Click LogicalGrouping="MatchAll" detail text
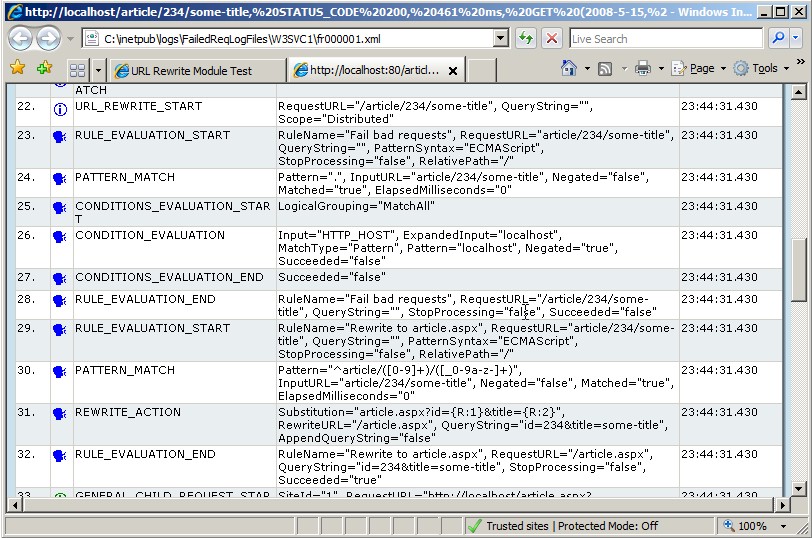The width and height of the screenshot is (812, 538). click(356, 206)
